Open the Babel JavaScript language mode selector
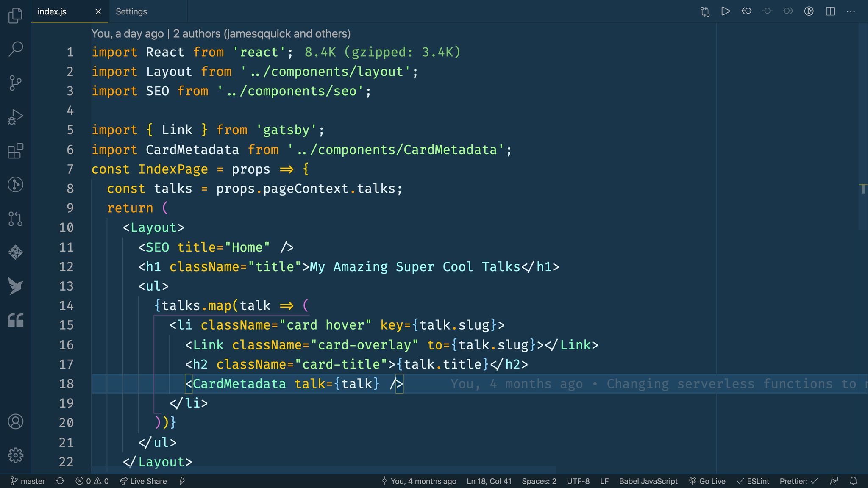Image resolution: width=868 pixels, height=488 pixels. tap(648, 481)
